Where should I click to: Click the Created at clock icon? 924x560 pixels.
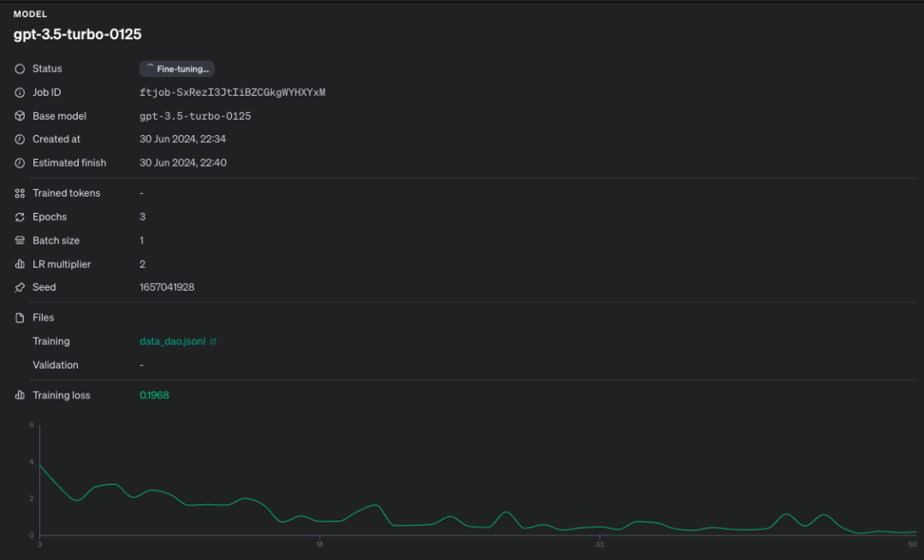pyautogui.click(x=20, y=139)
